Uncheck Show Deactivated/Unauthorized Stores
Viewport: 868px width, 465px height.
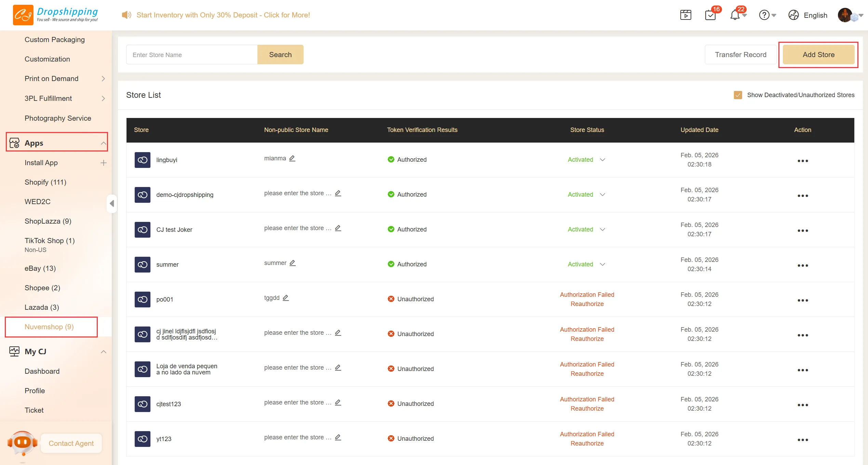click(x=738, y=95)
